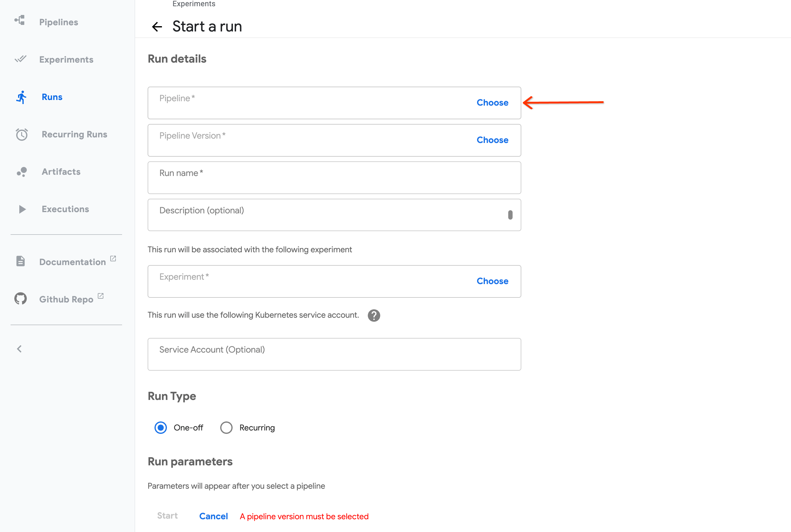Viewport: 791px width, 532px height.
Task: Click Choose to select an Experiment
Action: tap(493, 281)
